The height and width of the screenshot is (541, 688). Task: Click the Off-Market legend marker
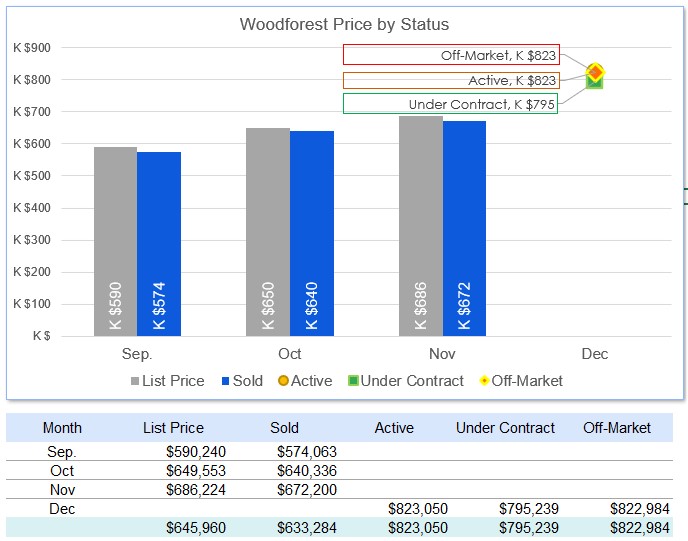point(484,381)
